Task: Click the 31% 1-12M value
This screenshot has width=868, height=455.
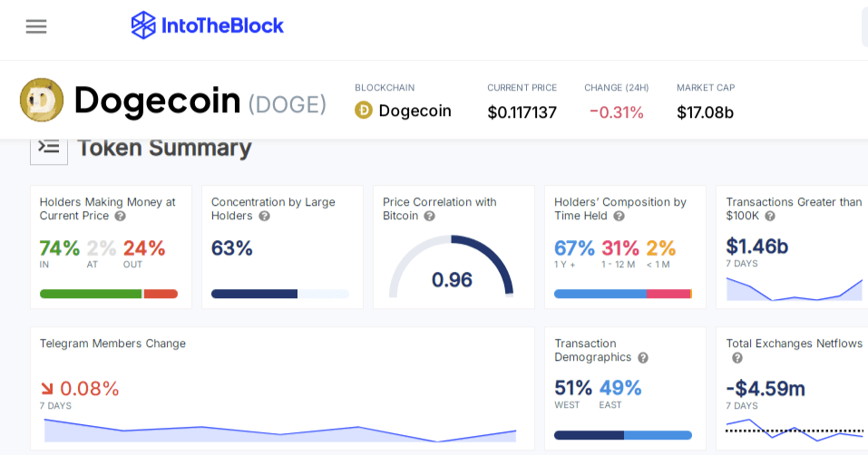Action: (x=620, y=248)
